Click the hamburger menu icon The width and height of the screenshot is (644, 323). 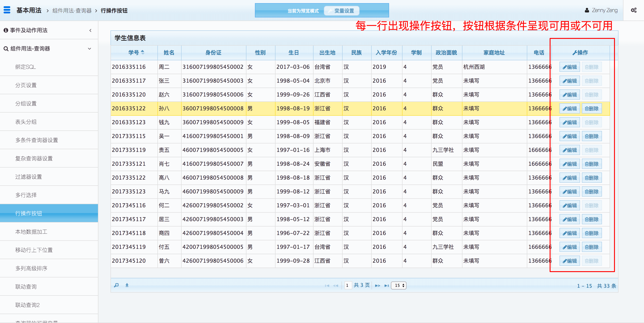tap(7, 10)
